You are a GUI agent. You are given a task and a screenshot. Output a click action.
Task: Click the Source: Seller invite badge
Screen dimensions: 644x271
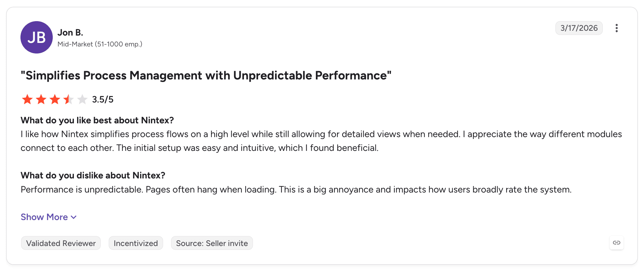coord(212,243)
